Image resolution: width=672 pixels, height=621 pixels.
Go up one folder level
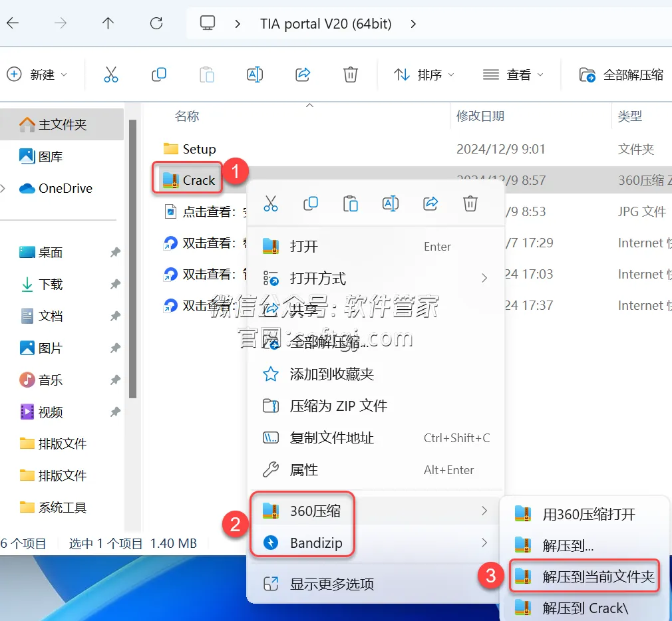pyautogui.click(x=108, y=23)
